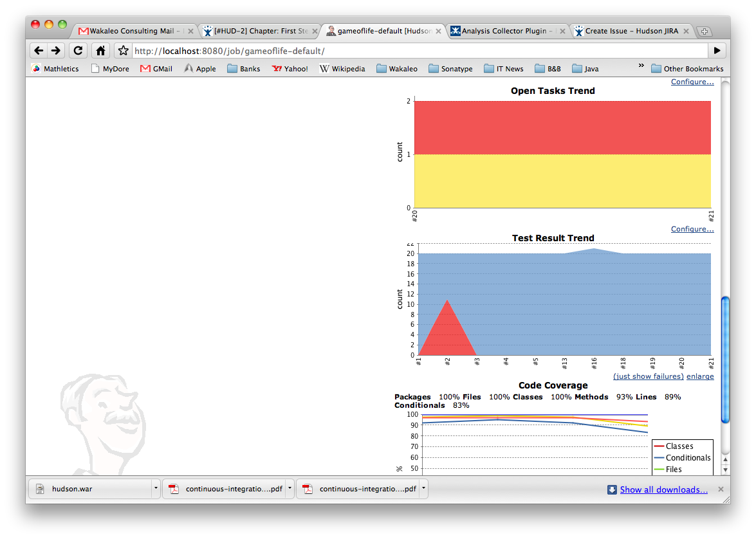Switch to Create Issue Hudson JIRA tab

coord(631,31)
